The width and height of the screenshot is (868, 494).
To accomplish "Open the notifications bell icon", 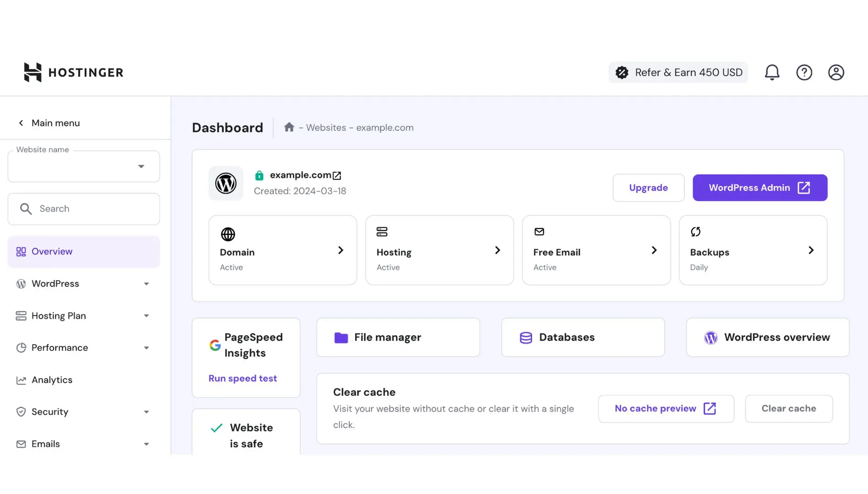I will pyautogui.click(x=772, y=72).
